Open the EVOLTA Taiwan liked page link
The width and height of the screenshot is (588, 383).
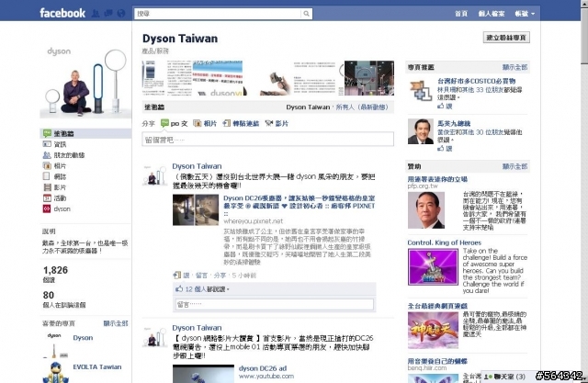(97, 366)
